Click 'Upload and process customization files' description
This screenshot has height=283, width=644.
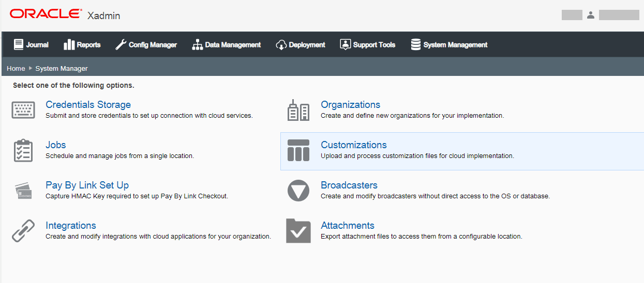[417, 156]
